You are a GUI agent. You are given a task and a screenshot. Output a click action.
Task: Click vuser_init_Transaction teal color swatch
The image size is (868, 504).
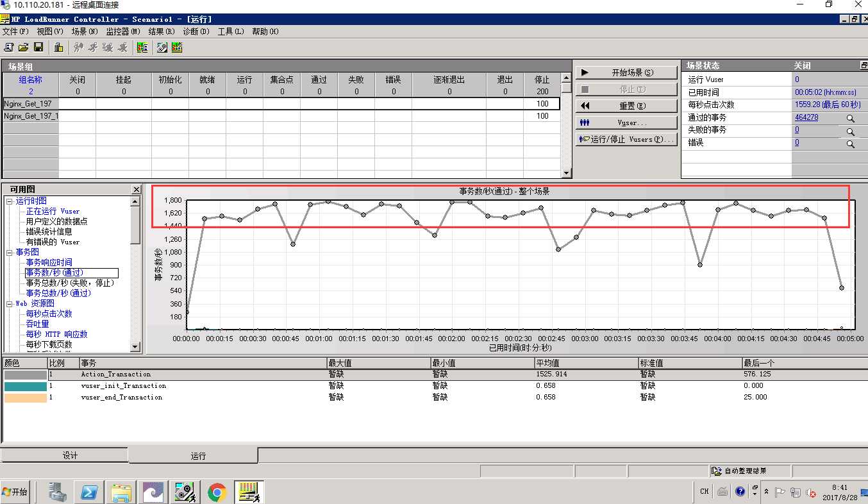[x=25, y=386]
